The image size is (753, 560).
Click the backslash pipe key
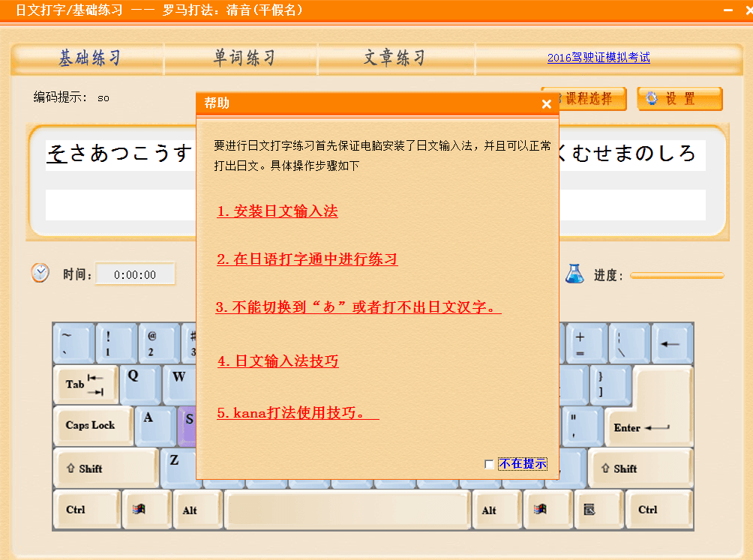coord(629,343)
